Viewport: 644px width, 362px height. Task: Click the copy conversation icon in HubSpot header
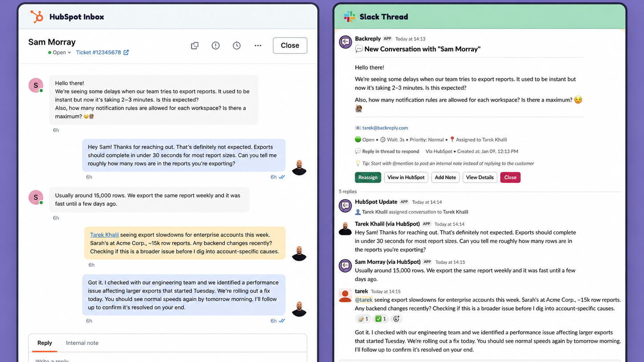coord(194,45)
